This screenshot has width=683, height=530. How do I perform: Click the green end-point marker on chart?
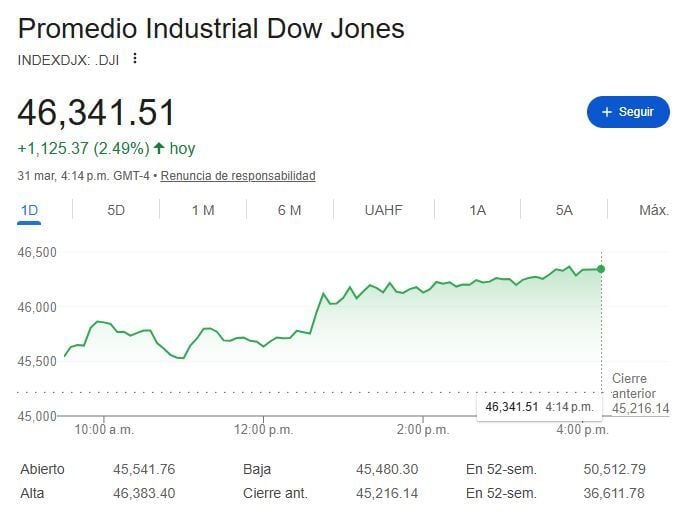601,269
